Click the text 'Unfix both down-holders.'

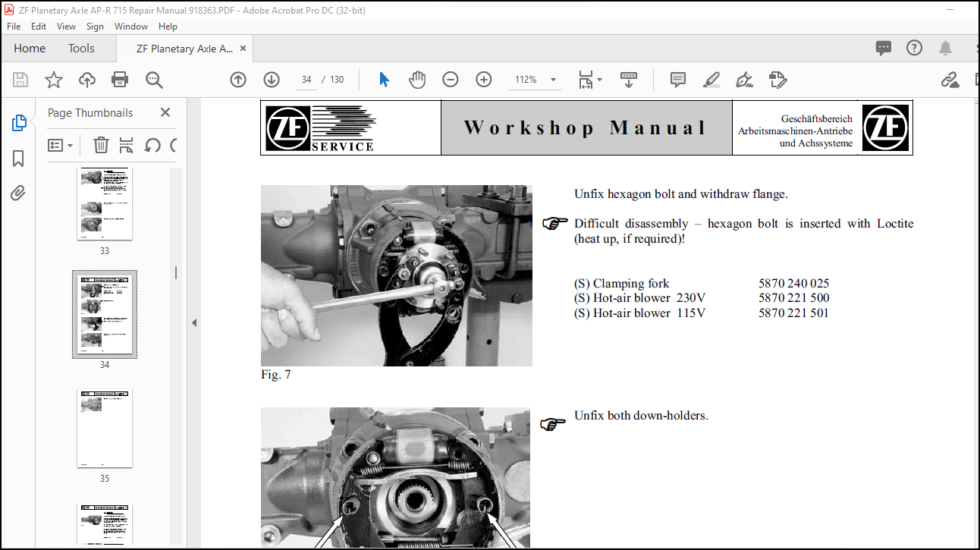(x=641, y=416)
